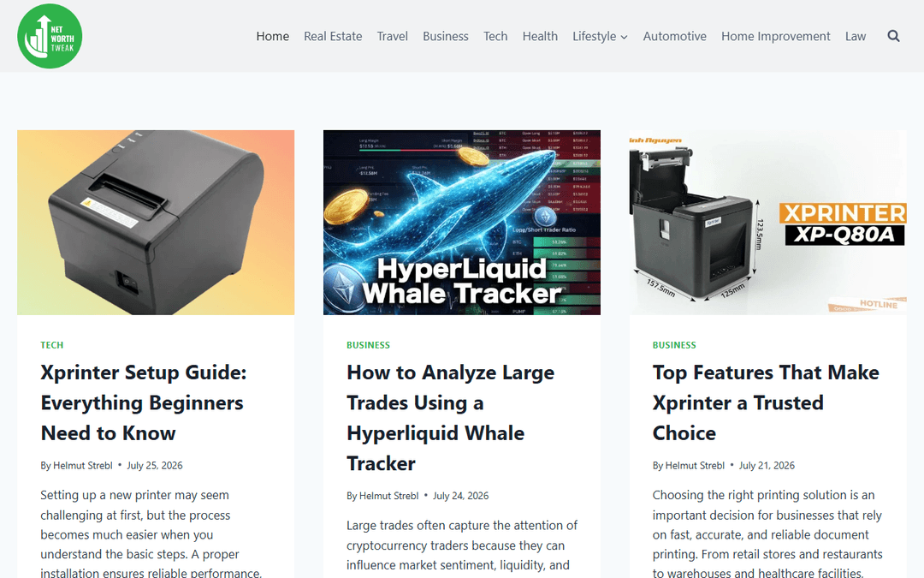
Task: Click Helmut Strebl on July 24 post
Action: coord(389,496)
